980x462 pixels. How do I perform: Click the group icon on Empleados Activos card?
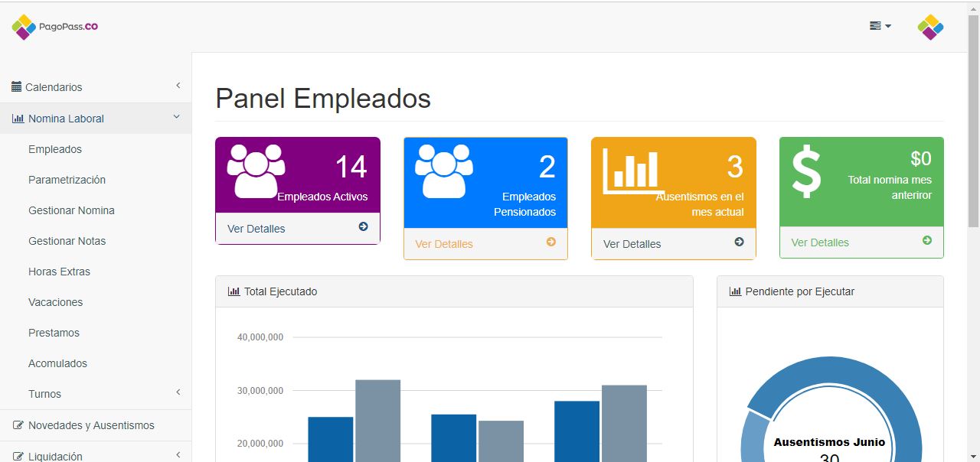coord(256,171)
